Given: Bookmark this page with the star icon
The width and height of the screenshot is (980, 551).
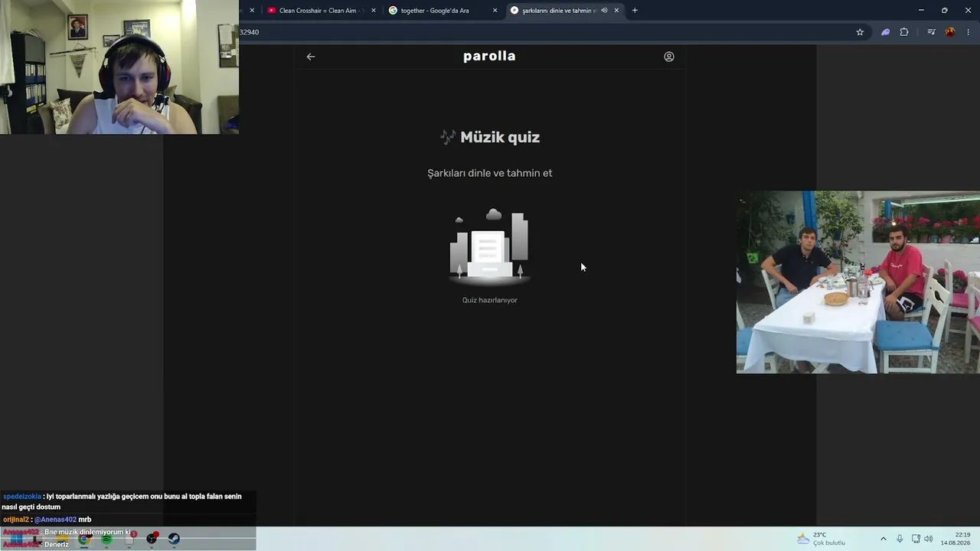Looking at the screenshot, I should 860,32.
